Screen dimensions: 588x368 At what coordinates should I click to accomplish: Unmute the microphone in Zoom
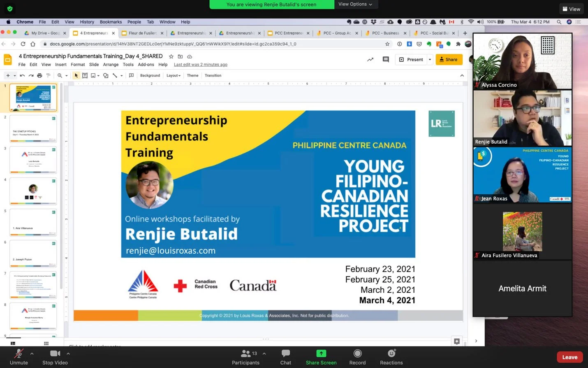19,357
